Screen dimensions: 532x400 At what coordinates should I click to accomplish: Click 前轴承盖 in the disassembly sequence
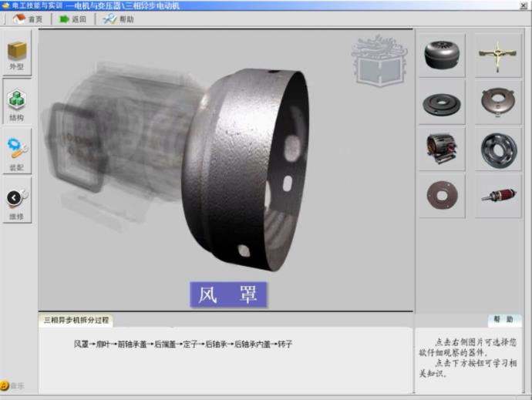[x=132, y=345]
